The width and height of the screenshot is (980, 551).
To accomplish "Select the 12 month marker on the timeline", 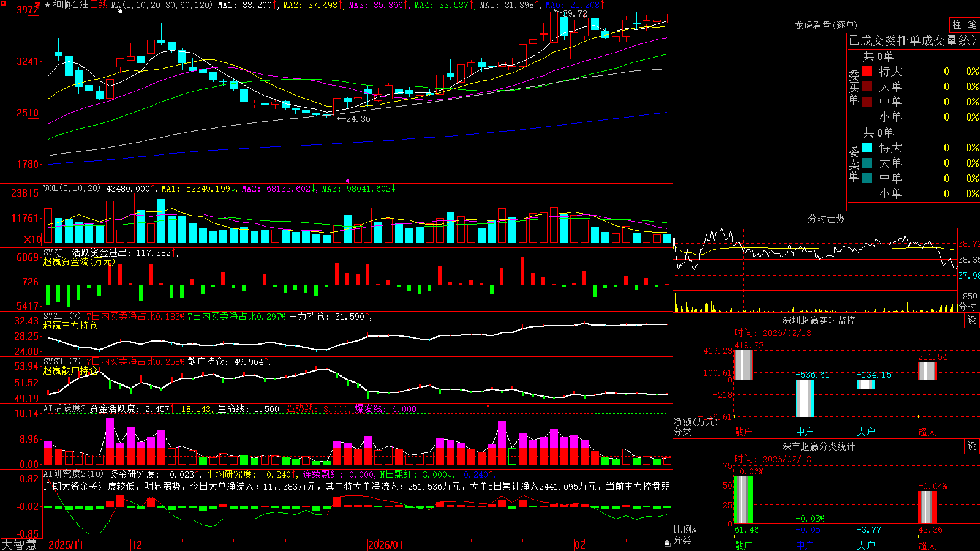I will [x=137, y=545].
